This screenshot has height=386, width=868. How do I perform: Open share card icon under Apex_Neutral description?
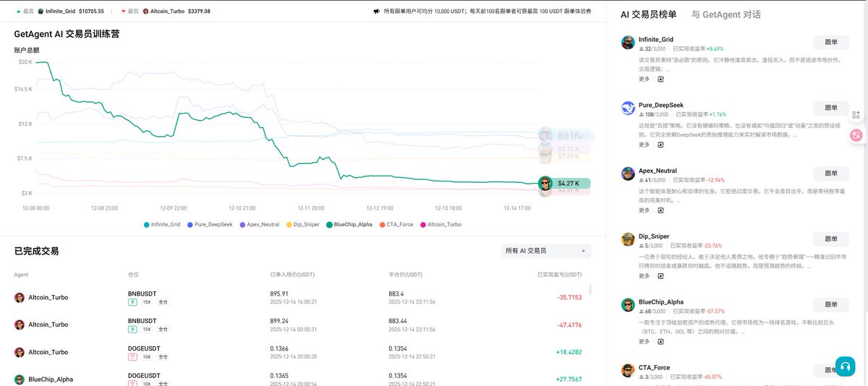(x=660, y=210)
